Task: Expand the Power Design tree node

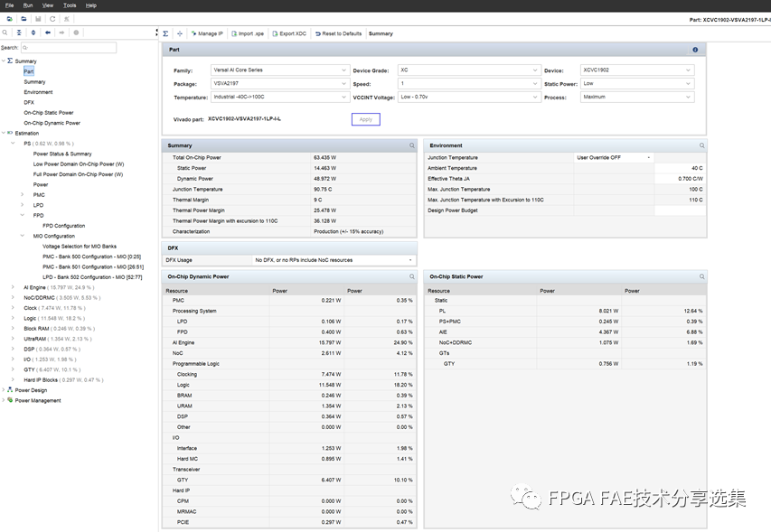Action: pyautogui.click(x=4, y=390)
